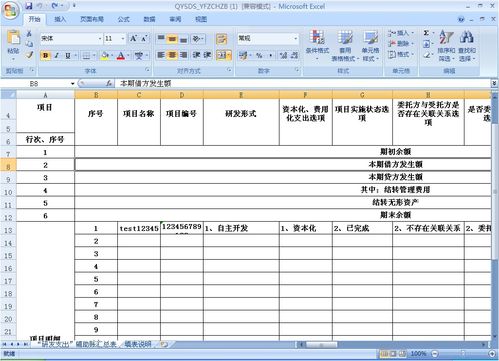Click the Format cells button

point(401,54)
